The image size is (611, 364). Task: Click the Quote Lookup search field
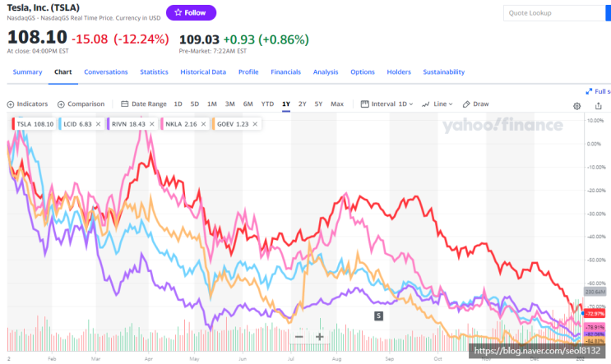click(554, 13)
